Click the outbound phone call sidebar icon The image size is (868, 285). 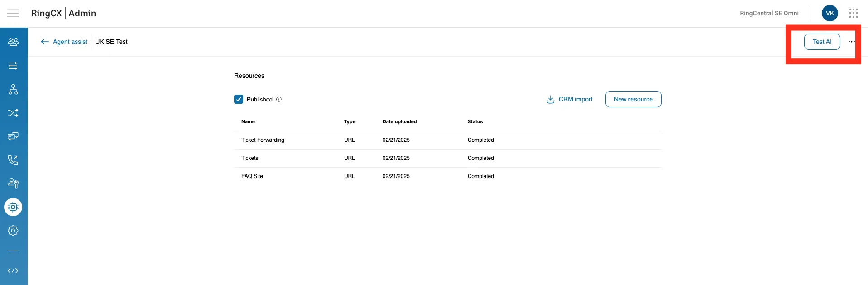tap(13, 160)
